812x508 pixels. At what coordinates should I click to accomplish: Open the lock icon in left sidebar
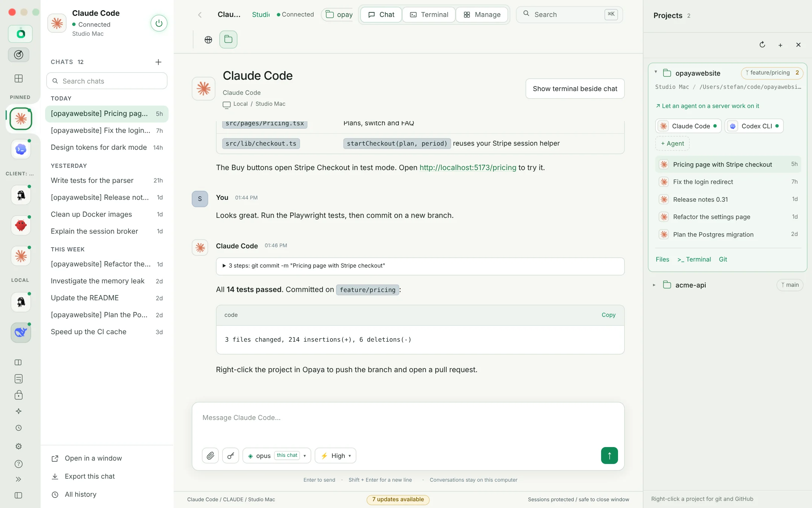[x=18, y=395]
